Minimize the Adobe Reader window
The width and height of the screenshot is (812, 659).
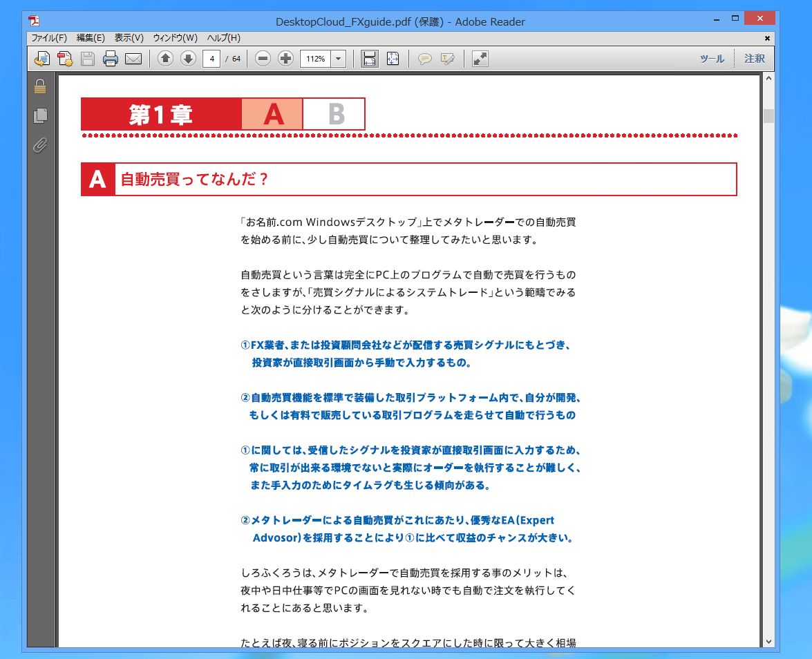716,19
